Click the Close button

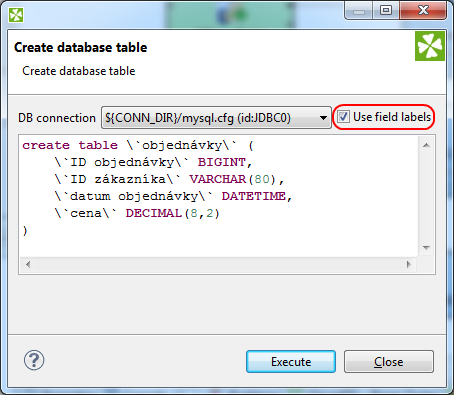click(x=389, y=361)
